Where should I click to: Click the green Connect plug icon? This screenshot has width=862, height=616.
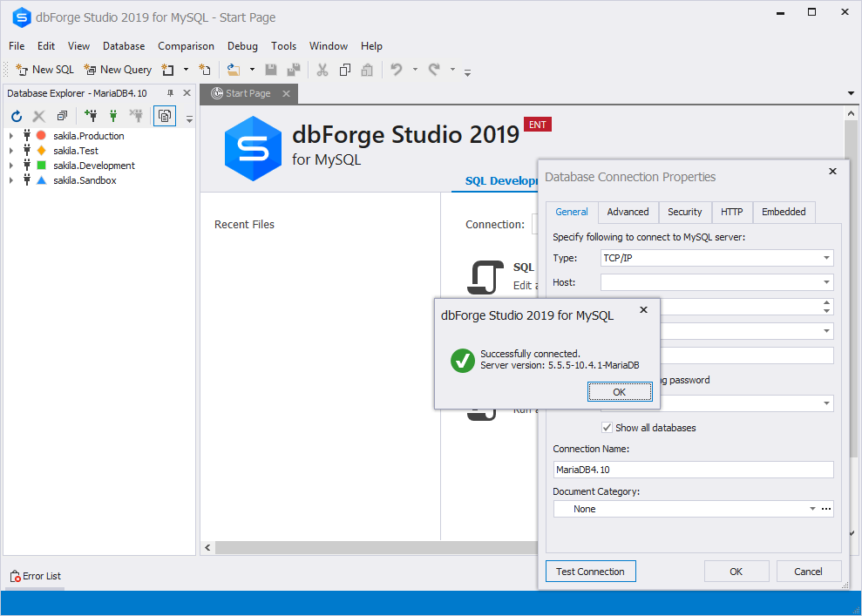[x=113, y=115]
